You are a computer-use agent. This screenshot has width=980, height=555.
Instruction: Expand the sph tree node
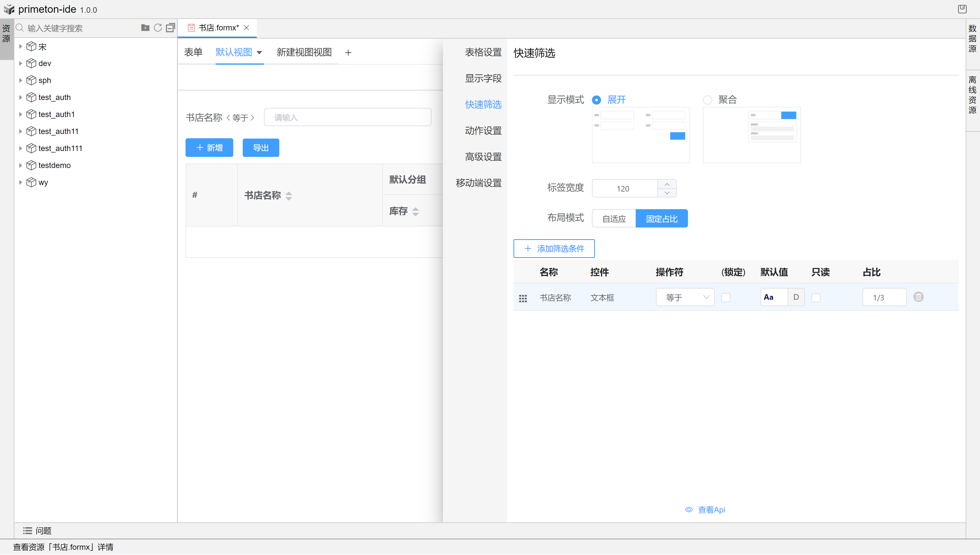[21, 80]
